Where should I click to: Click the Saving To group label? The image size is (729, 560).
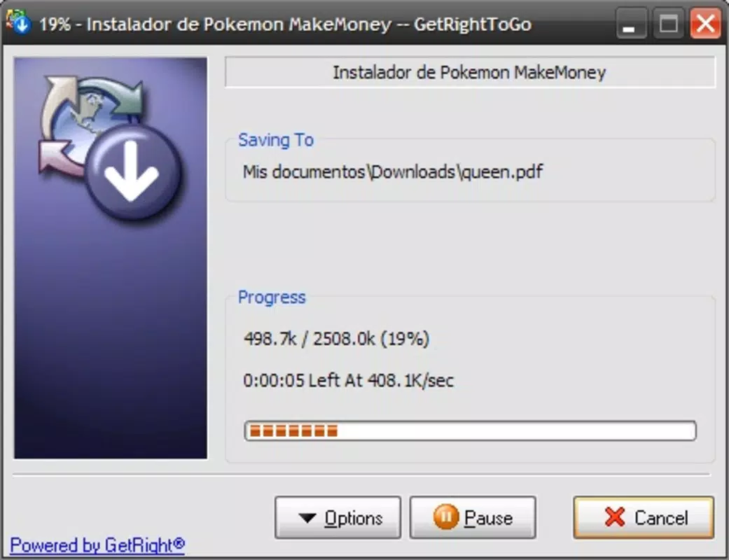pos(276,140)
